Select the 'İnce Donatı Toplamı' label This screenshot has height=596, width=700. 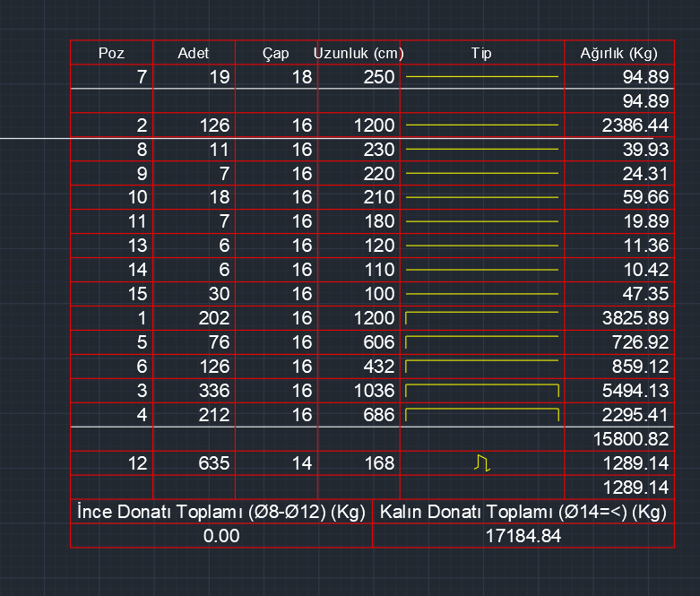[x=220, y=512]
